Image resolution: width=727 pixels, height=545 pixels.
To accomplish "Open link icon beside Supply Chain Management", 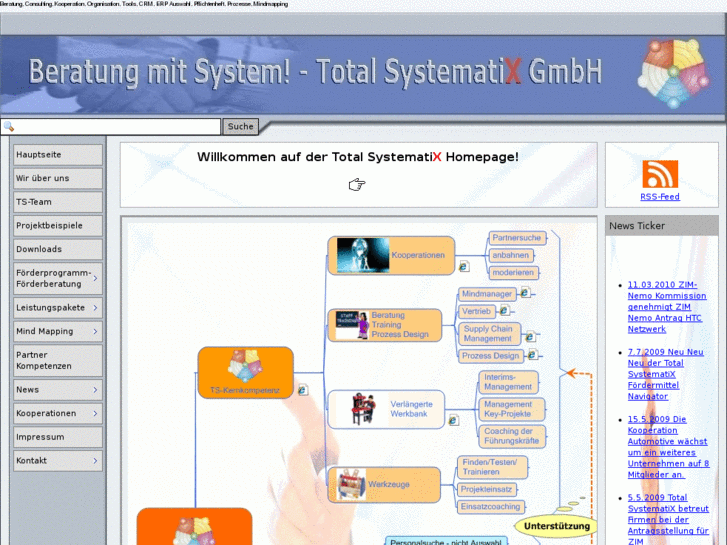I will [529, 337].
